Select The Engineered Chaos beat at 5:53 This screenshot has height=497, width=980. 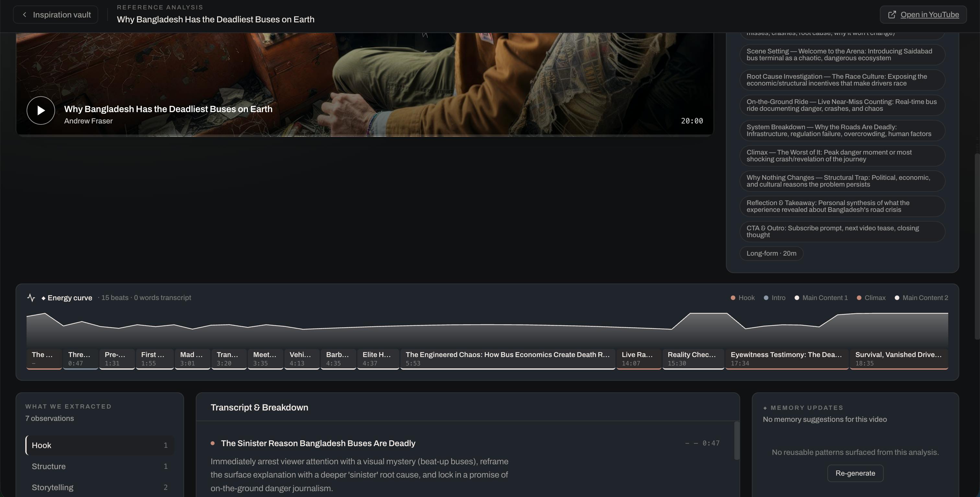point(508,359)
